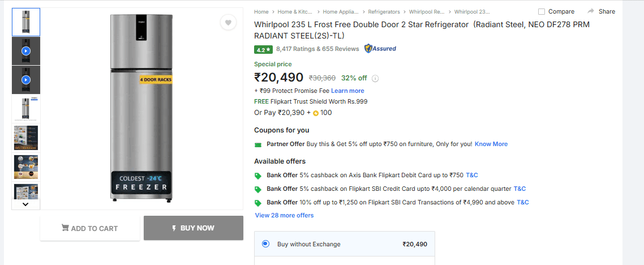Screen dimensions: 644x265
Task: Play the first product video thumbnail
Action: (x=26, y=51)
